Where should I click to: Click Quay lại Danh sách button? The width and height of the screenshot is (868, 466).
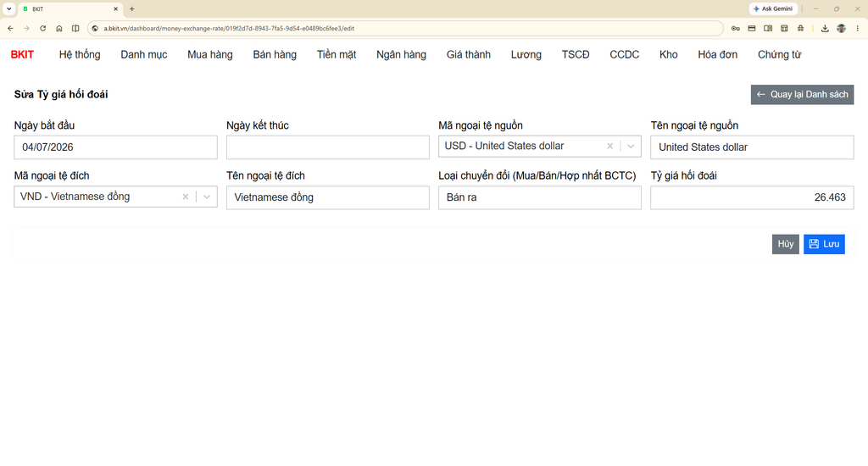click(802, 95)
